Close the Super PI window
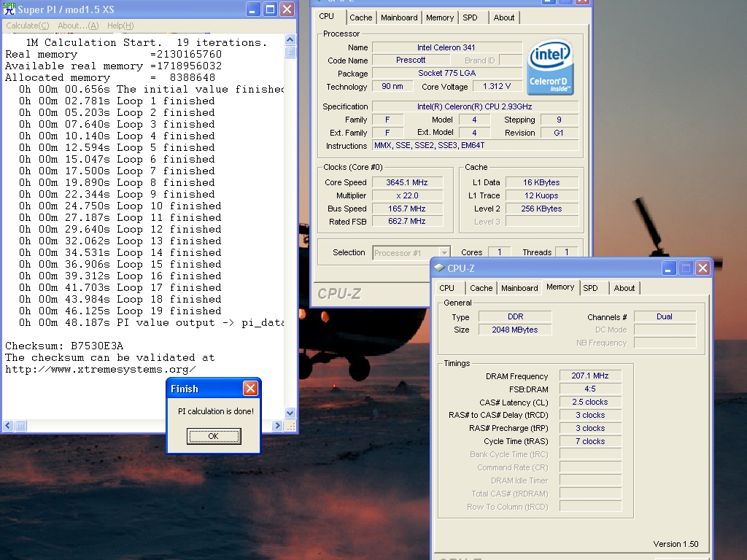This screenshot has height=560, width=747. point(287,9)
